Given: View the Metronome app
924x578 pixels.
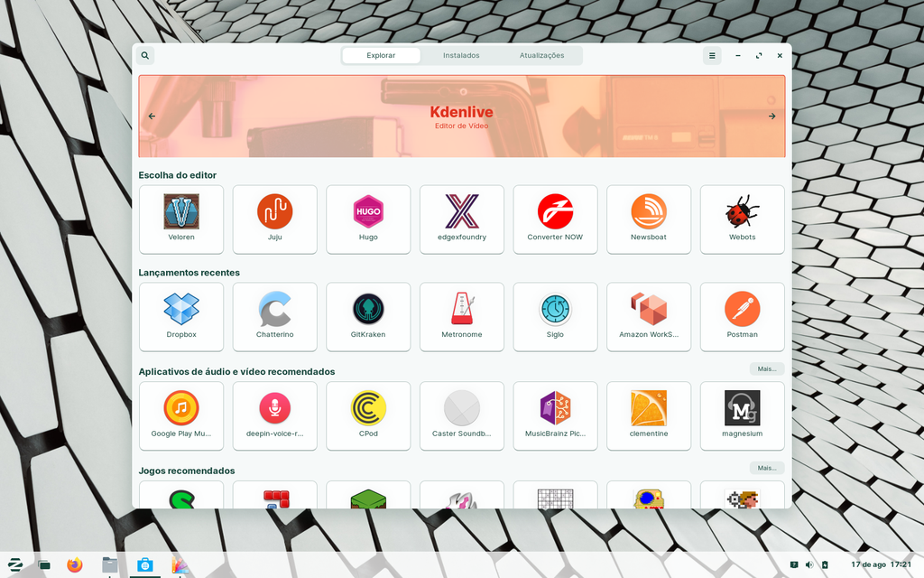Looking at the screenshot, I should tap(462, 317).
